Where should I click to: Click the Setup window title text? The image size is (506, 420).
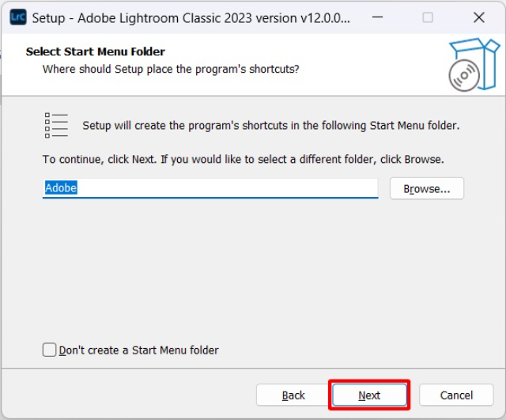pyautogui.click(x=190, y=17)
